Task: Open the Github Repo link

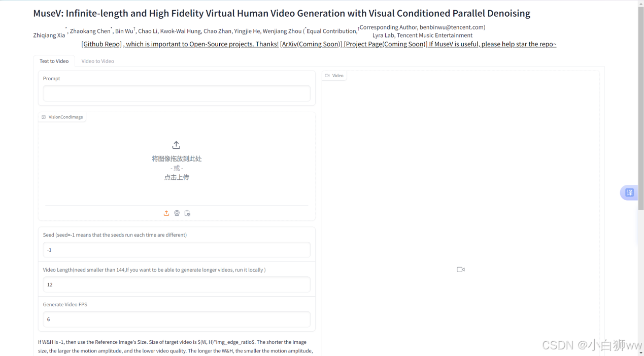Action: [101, 44]
